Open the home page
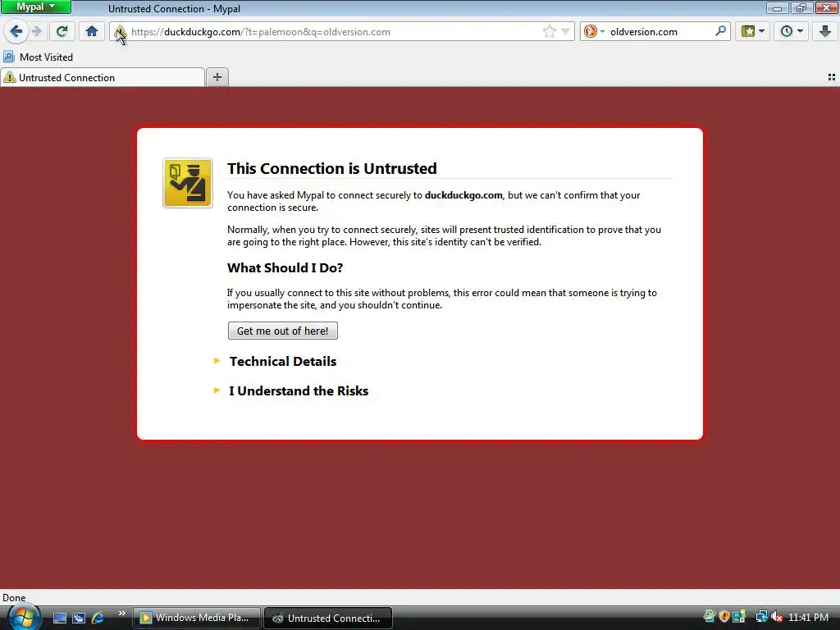 92,32
